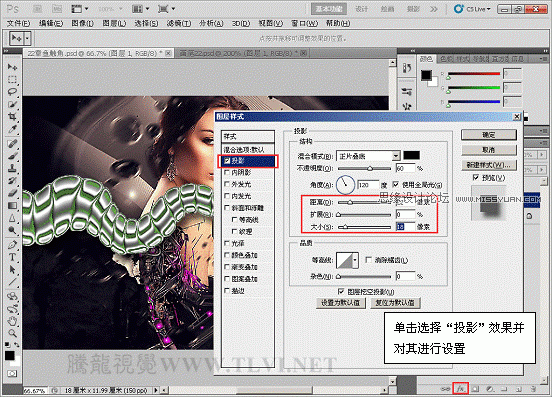Select the Horizontal Type tool
Image resolution: width=552 pixels, height=397 pixels.
click(x=12, y=257)
